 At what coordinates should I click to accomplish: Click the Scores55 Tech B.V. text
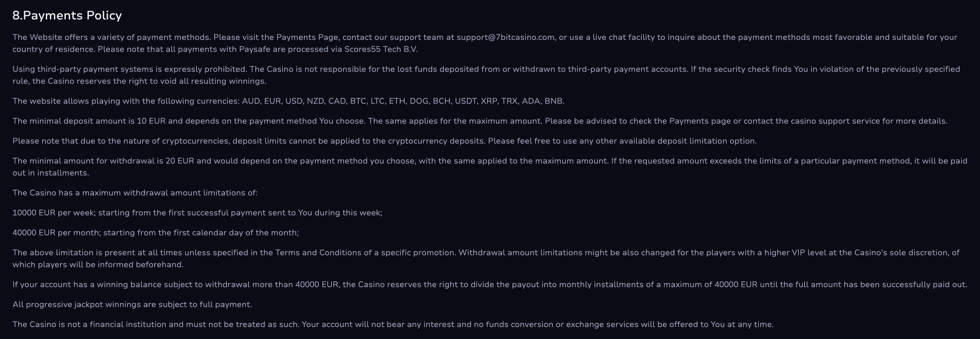[x=381, y=49]
